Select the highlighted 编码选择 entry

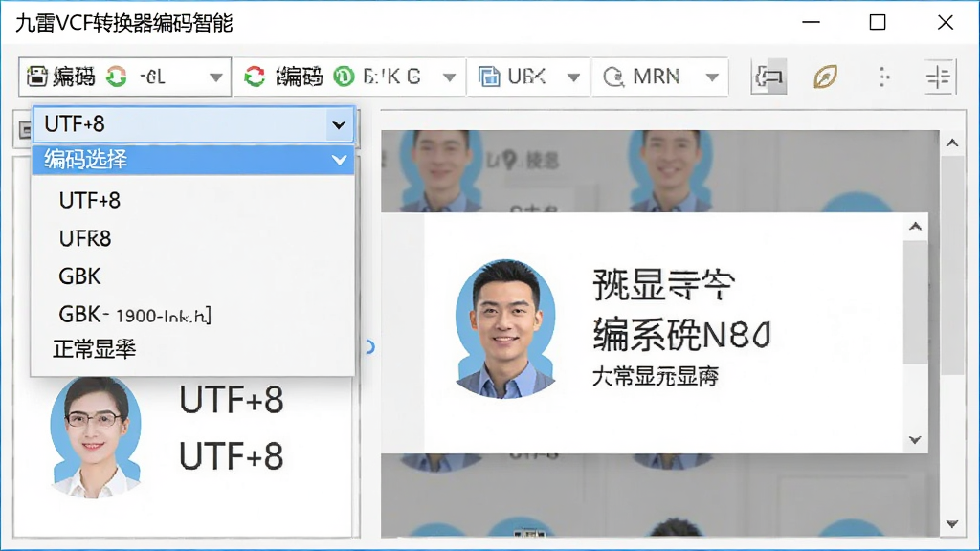point(193,160)
